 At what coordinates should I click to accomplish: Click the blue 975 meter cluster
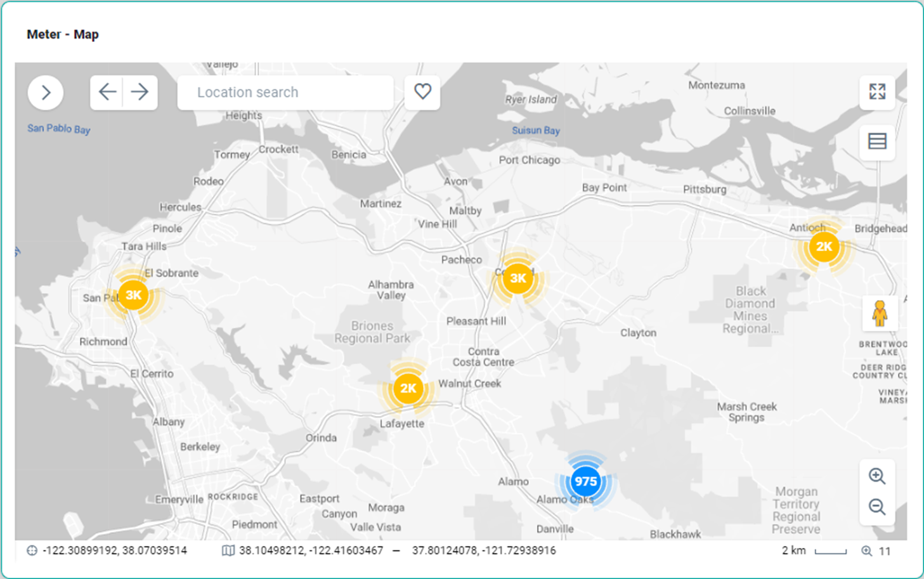point(585,482)
